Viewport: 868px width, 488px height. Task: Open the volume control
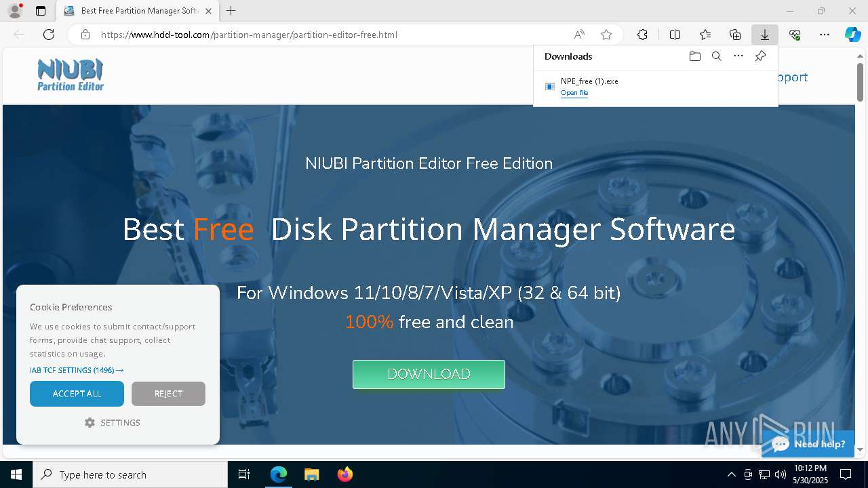pos(781,474)
